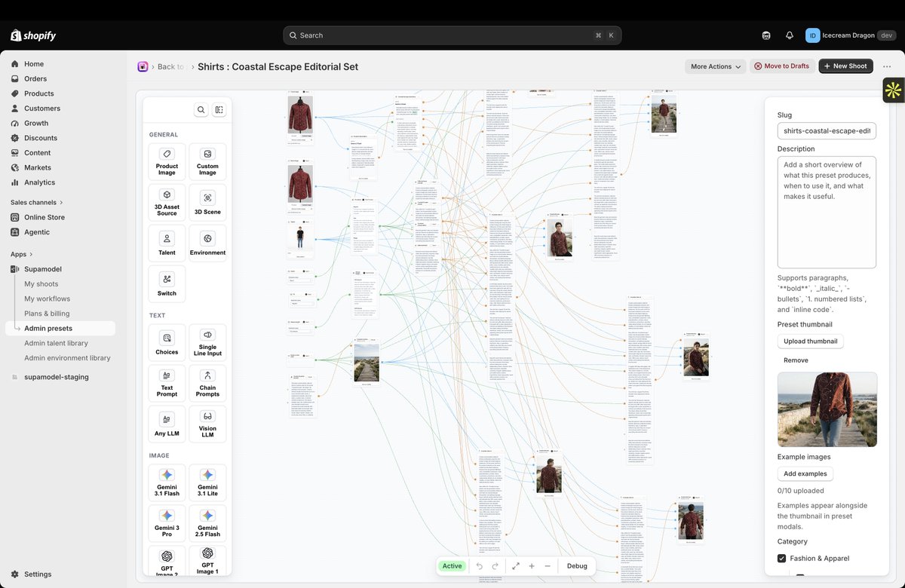Add an Environment node
The width and height of the screenshot is (905, 588).
pyautogui.click(x=207, y=243)
